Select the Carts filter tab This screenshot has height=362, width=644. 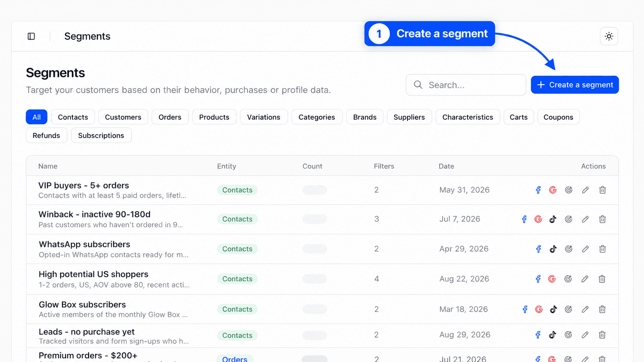click(518, 117)
